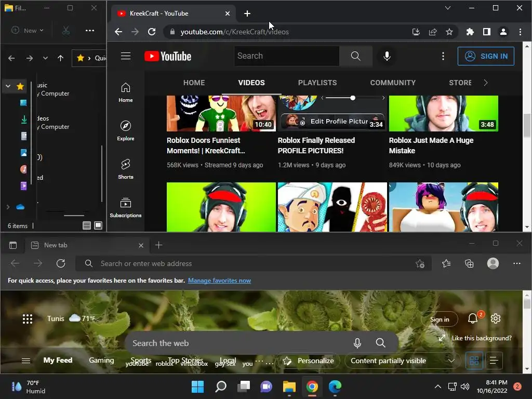532x399 pixels.
Task: Open Edge tab actions menu icon
Action: click(13, 245)
